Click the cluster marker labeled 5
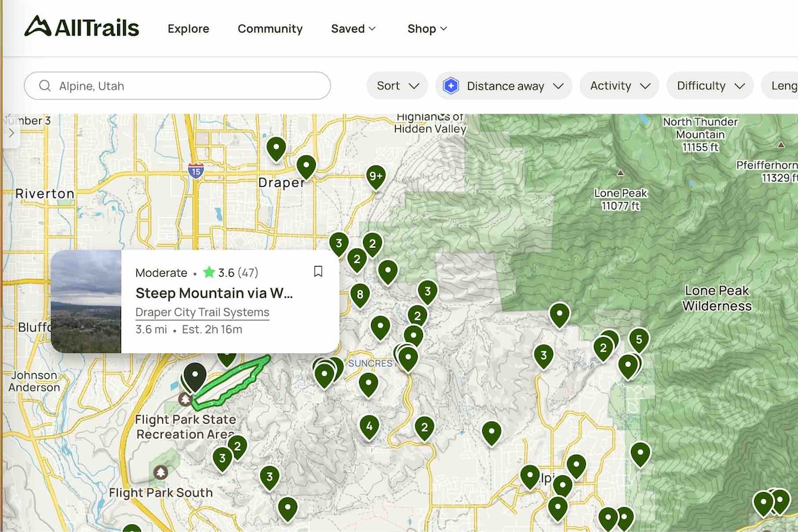Screen dimensions: 798x532 [x=639, y=340]
